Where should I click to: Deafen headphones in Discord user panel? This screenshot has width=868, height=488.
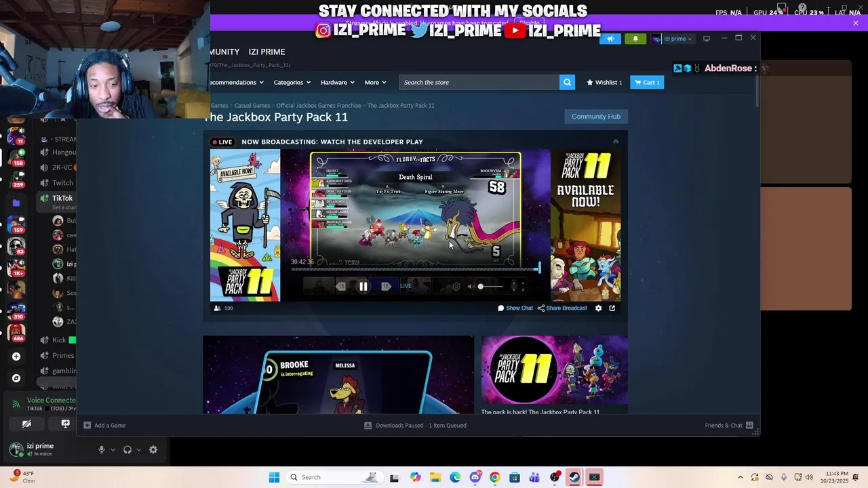pos(127,450)
